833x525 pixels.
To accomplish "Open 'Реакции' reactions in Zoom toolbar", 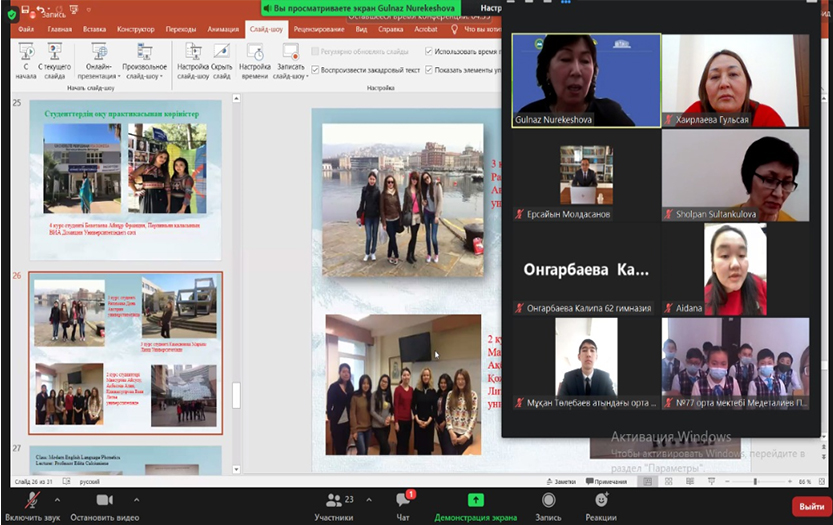I will 601,501.
